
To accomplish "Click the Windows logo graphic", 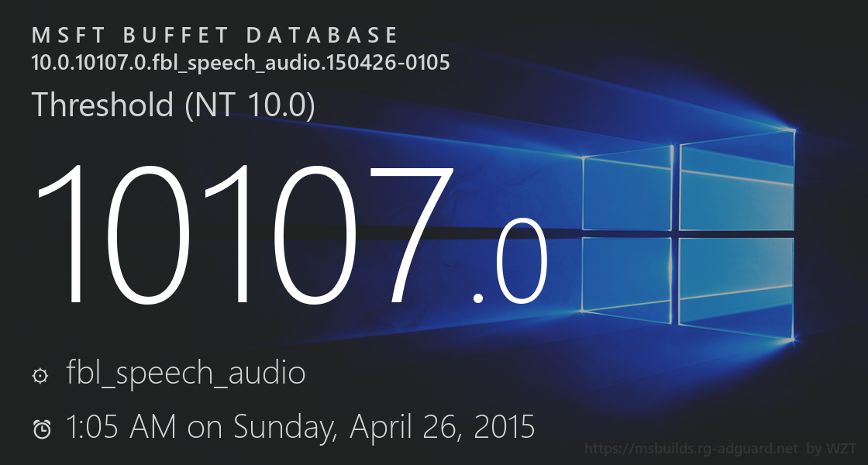I will click(x=688, y=236).
